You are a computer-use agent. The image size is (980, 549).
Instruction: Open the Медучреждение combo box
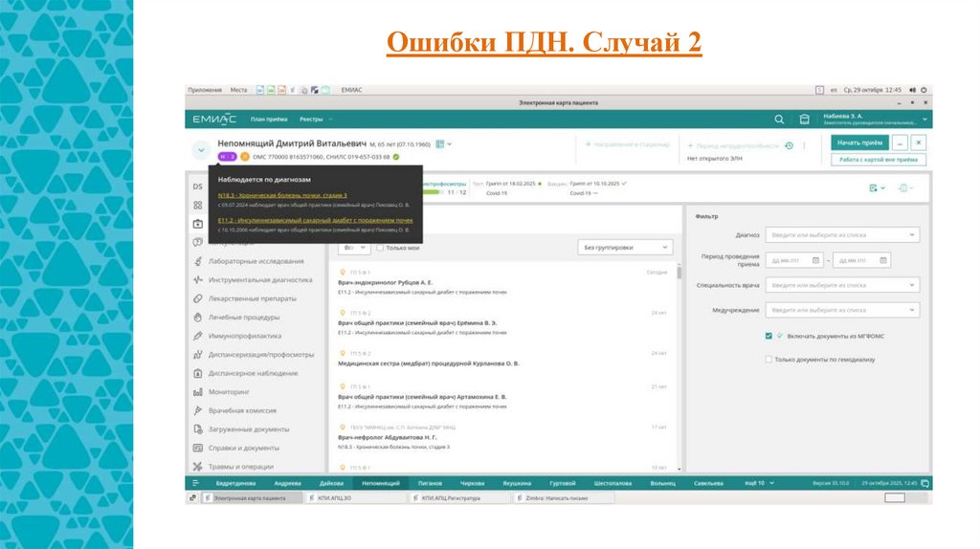842,310
